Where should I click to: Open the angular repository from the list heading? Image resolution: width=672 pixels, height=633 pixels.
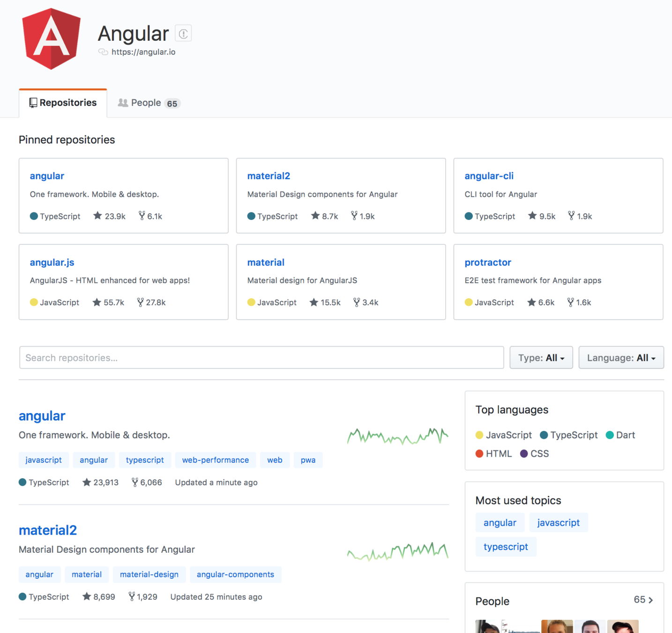[x=42, y=416]
